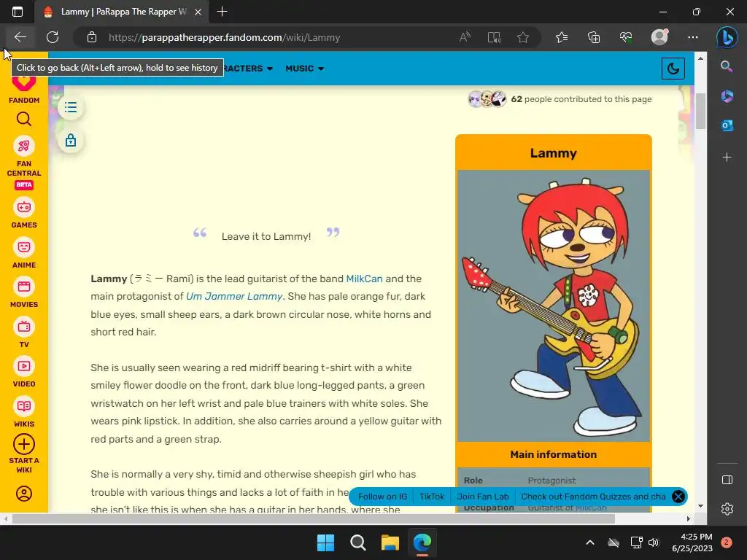Go back with the browser back arrow
747x560 pixels.
click(20, 37)
